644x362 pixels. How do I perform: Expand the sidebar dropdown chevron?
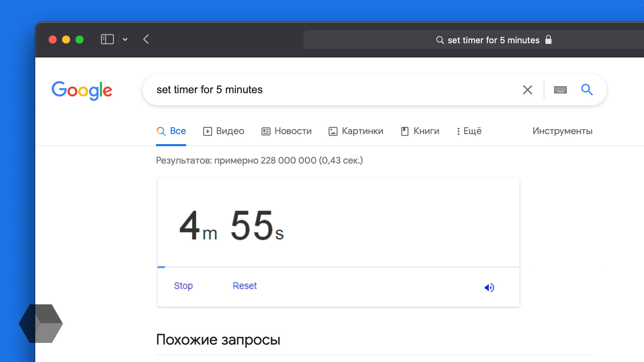coord(125,40)
